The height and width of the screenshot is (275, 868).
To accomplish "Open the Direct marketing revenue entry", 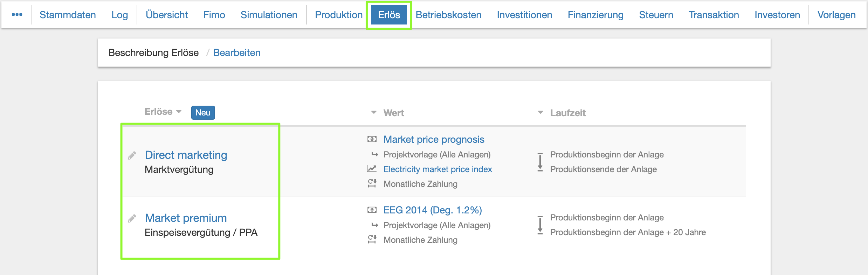I will 186,155.
